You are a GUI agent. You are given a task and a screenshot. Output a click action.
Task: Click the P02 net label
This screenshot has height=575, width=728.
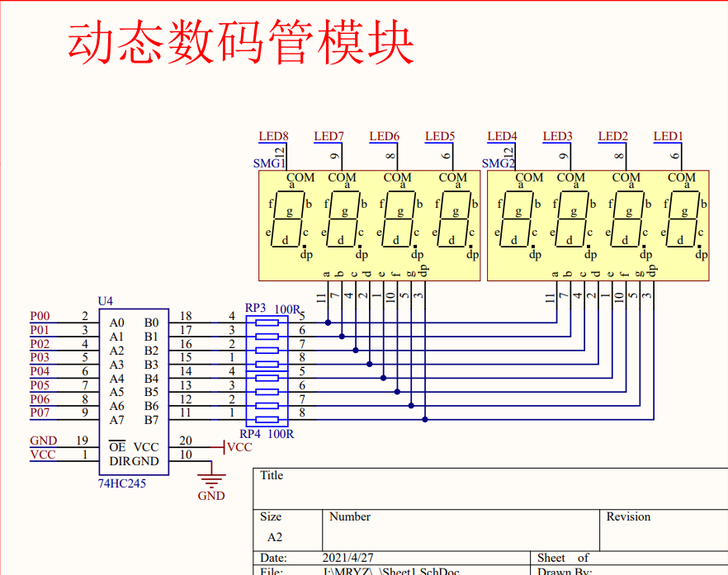[x=40, y=344]
